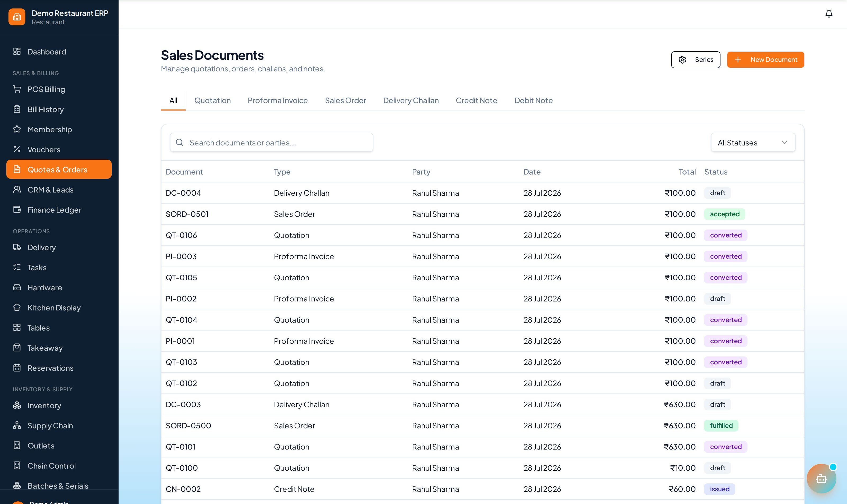Click the fulfilled status badge on SORD-0500

721,425
